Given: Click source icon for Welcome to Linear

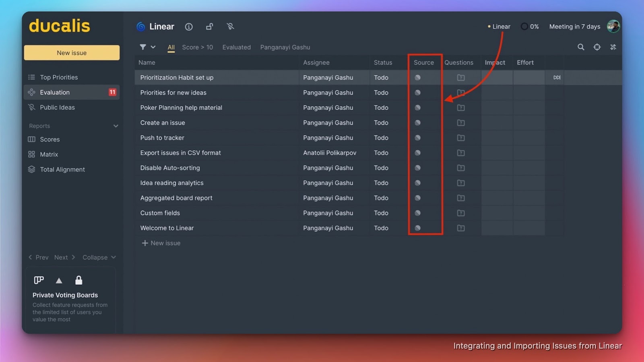Looking at the screenshot, I should 418,228.
